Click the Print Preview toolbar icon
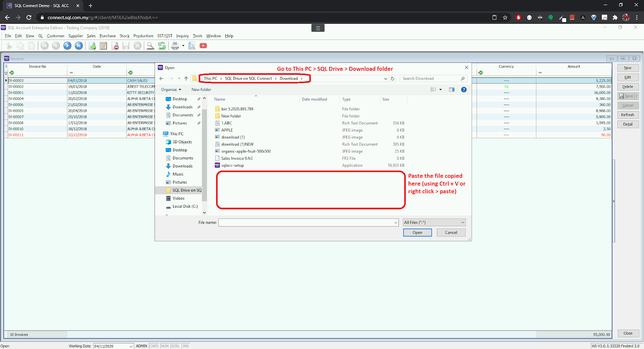644x349 pixels. (x=192, y=46)
